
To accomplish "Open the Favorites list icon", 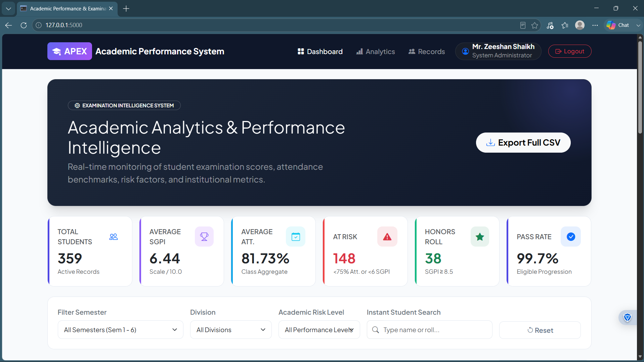I will [x=565, y=25].
